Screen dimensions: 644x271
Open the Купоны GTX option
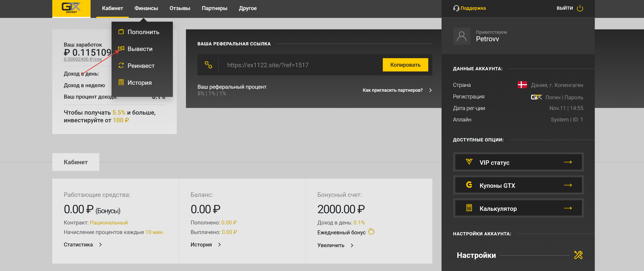coord(518,185)
